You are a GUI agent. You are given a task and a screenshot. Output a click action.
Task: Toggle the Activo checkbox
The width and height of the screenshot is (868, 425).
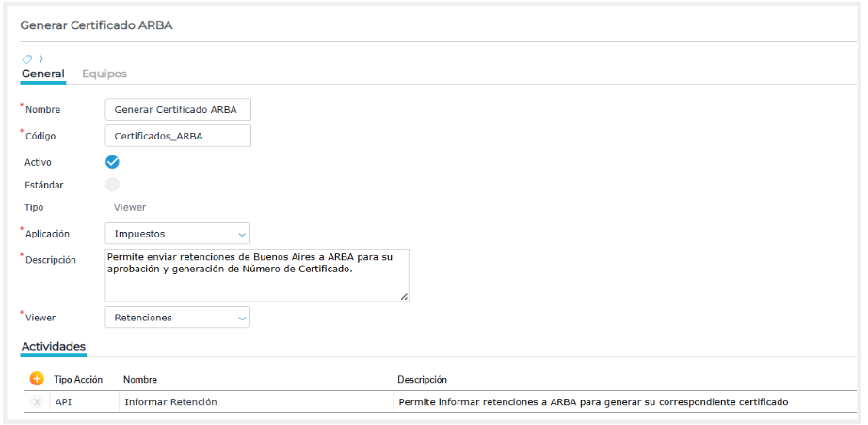click(x=112, y=162)
